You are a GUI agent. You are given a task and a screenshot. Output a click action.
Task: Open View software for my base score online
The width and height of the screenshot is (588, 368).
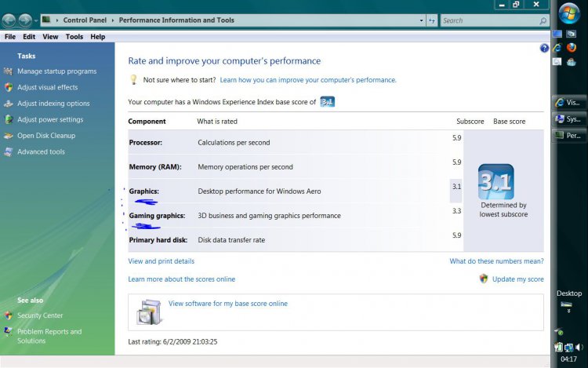228,304
